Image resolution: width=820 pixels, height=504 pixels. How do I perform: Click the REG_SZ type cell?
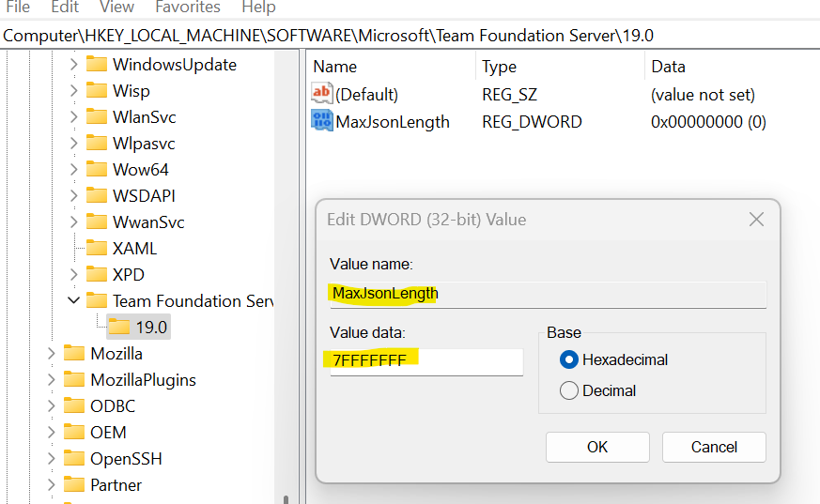tap(509, 95)
